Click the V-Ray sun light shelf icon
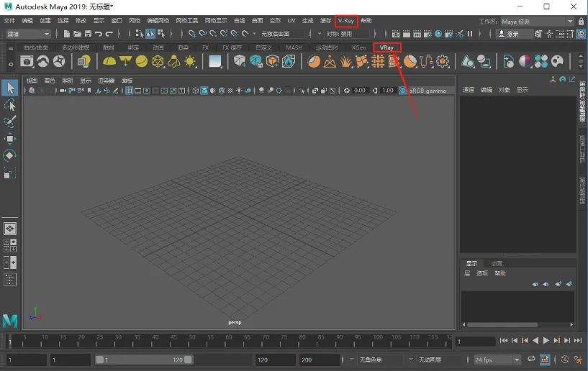The height and width of the screenshot is (371, 588). 191,62
